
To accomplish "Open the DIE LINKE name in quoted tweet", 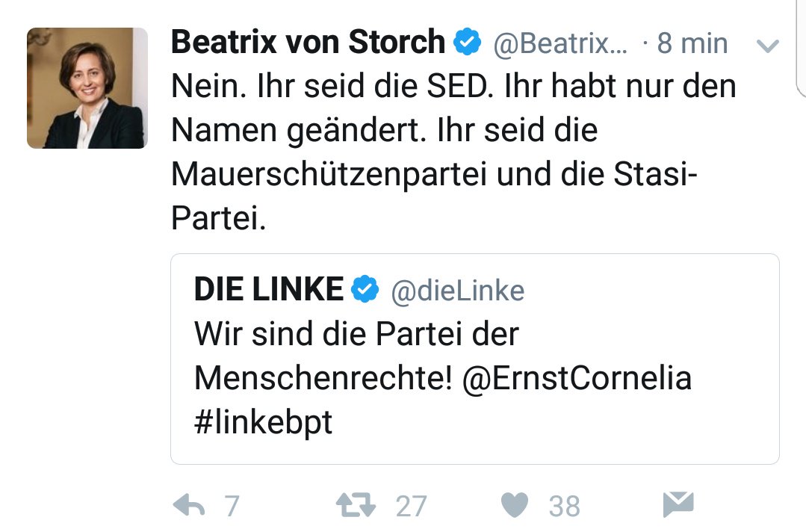I will click(x=269, y=290).
